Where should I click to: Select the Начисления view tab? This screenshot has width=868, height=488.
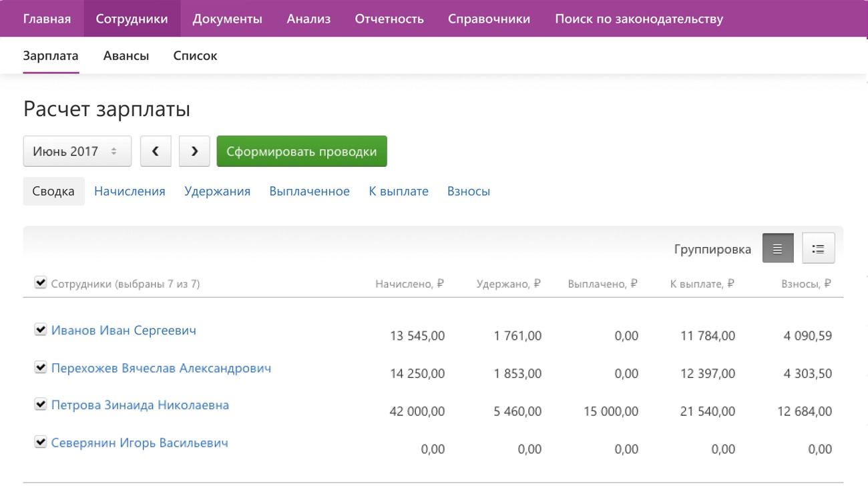130,192
